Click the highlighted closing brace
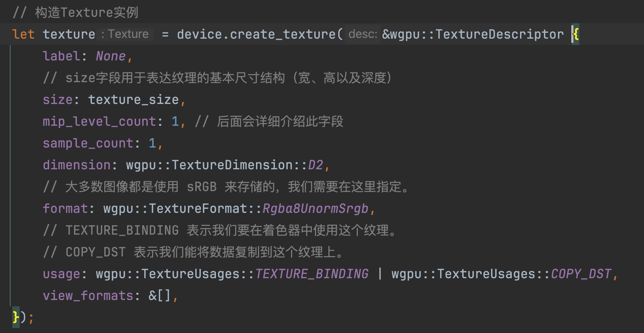The height and width of the screenshot is (333, 644). pos(16,317)
